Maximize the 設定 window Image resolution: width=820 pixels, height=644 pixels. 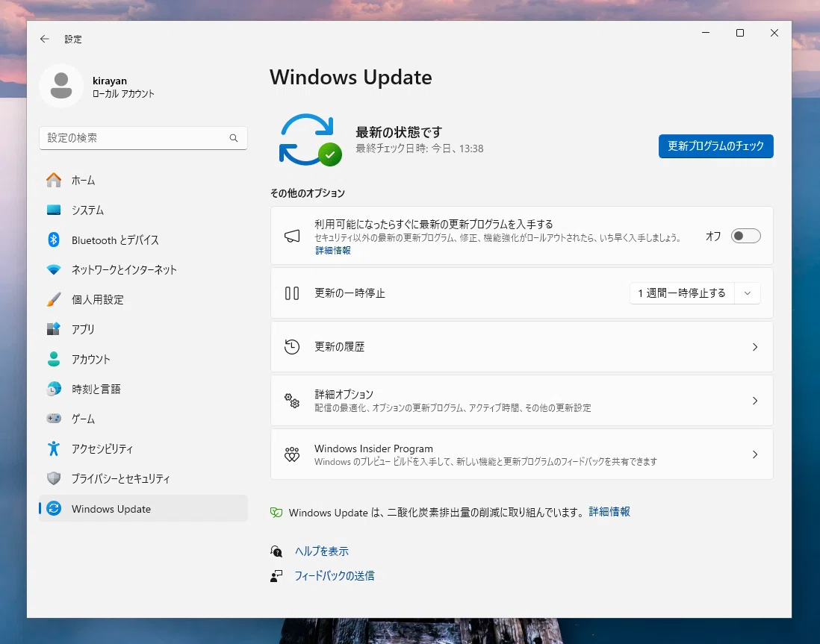740,33
